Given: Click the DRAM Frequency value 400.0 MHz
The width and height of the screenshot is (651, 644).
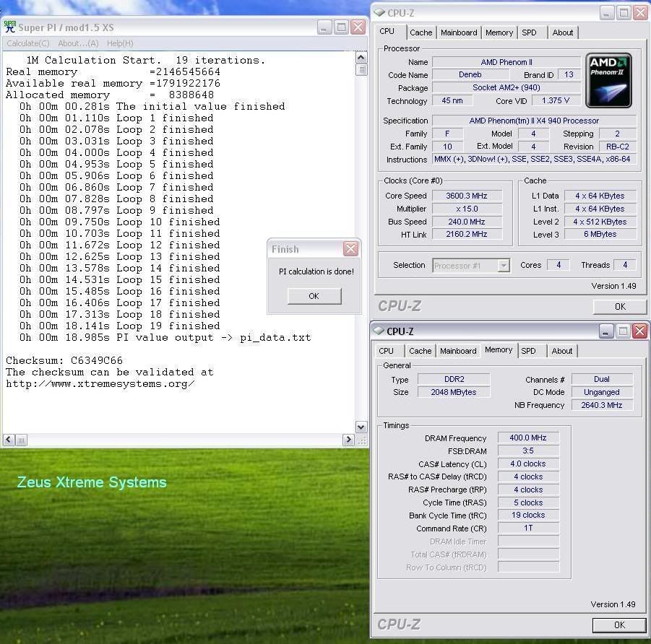Looking at the screenshot, I should point(528,438).
